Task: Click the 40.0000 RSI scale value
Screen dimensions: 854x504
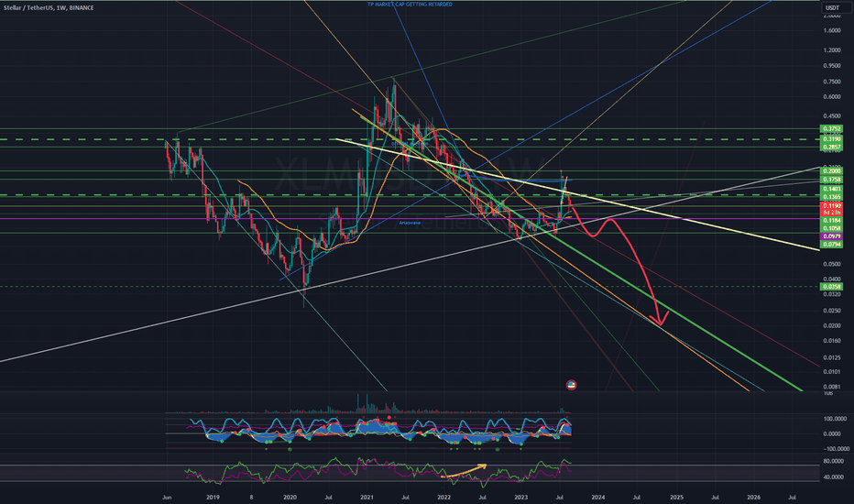Action: tap(834, 477)
